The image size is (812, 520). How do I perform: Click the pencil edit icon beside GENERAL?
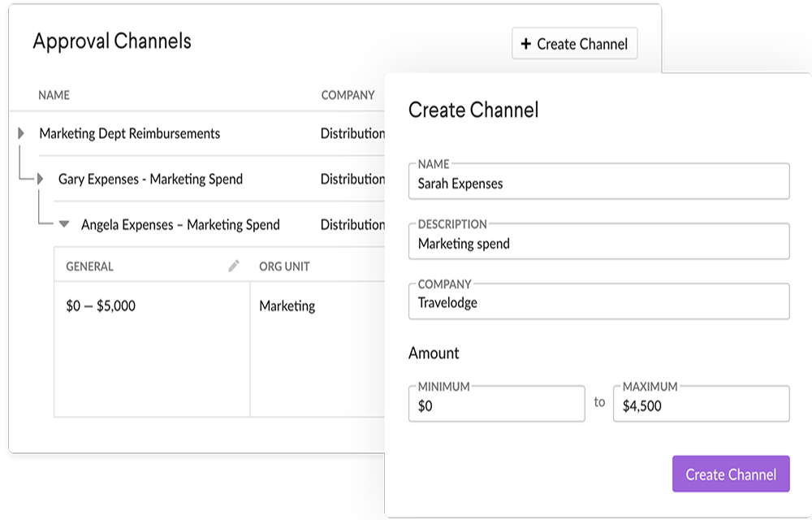pyautogui.click(x=234, y=266)
